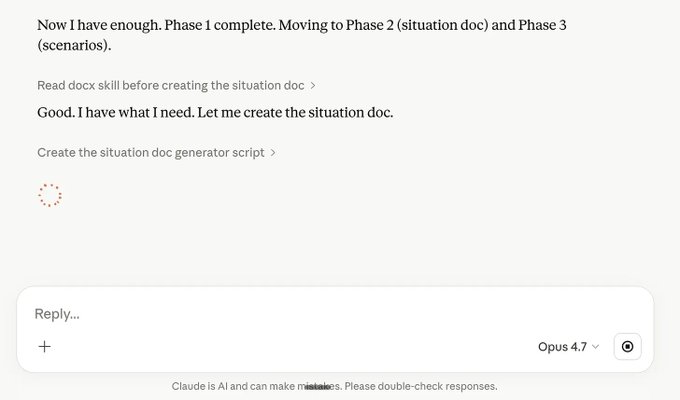Click the "Good. I have what I need" message
The width and height of the screenshot is (680, 400).
(x=215, y=112)
